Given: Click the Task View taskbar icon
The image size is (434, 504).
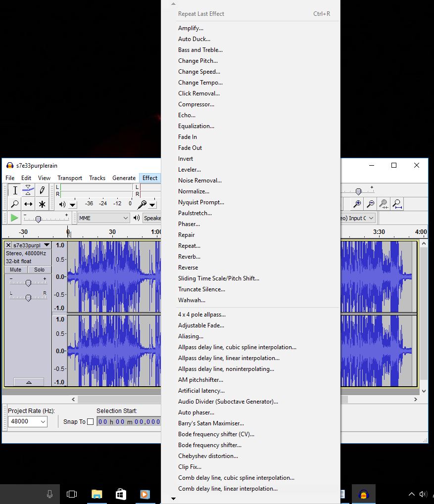Looking at the screenshot, I should tap(71, 494).
